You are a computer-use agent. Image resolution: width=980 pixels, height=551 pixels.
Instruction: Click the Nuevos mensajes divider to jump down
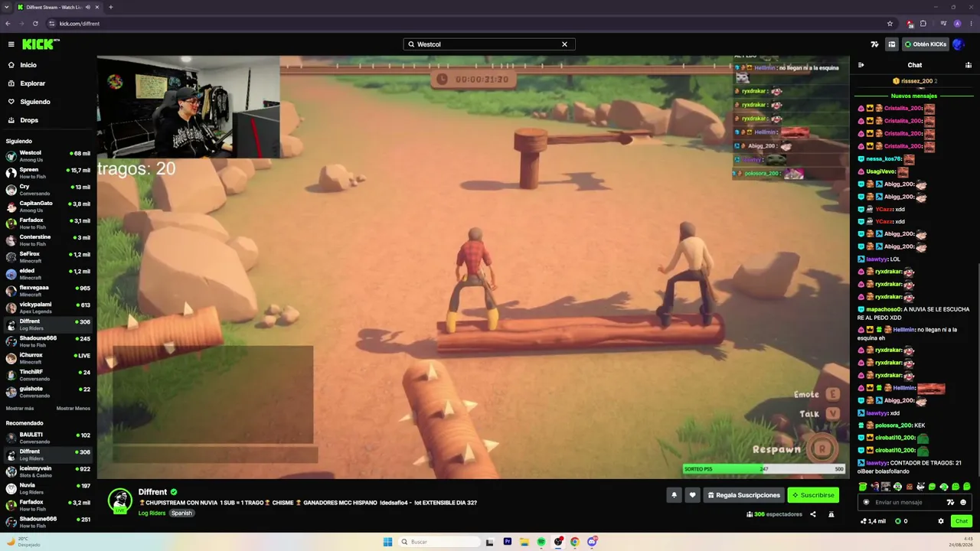[915, 96]
